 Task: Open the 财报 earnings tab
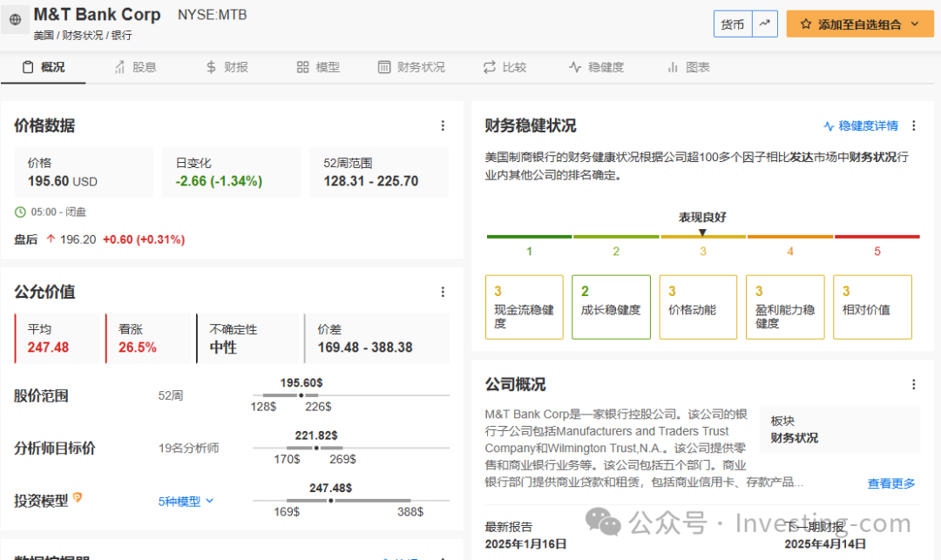coord(227,67)
